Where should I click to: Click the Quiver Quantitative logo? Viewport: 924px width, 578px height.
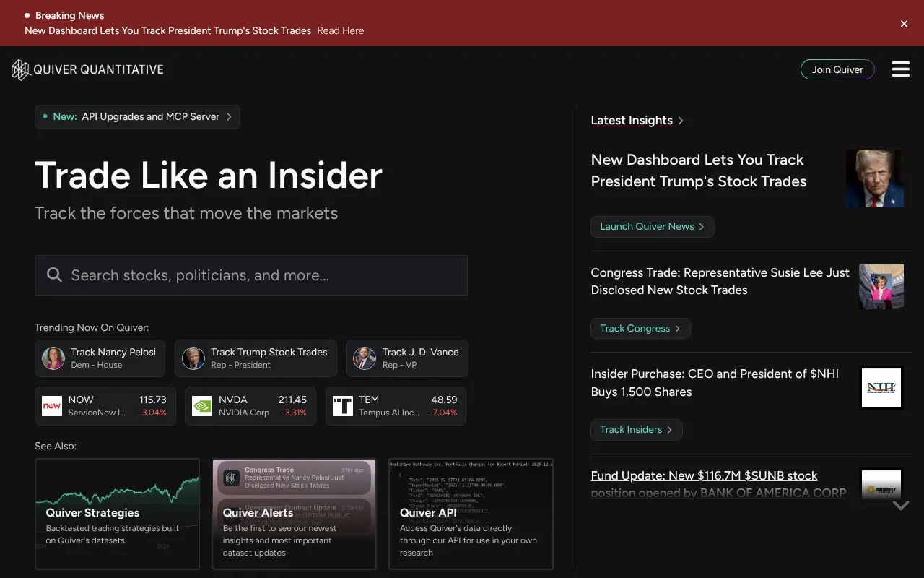[87, 69]
